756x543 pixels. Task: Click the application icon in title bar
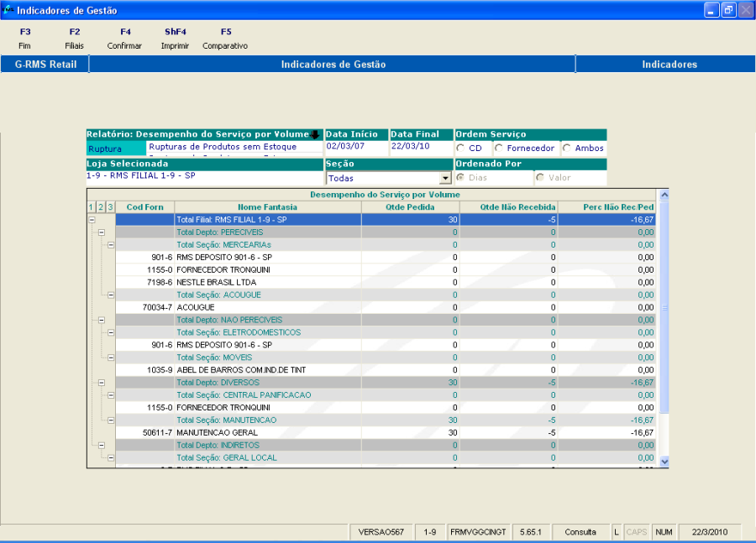[8, 9]
